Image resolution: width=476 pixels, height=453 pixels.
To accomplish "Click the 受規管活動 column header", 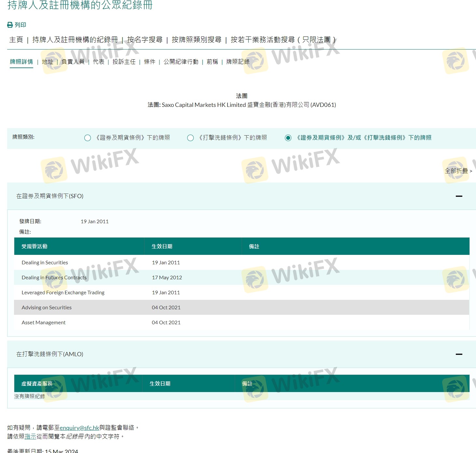I will click(35, 246).
